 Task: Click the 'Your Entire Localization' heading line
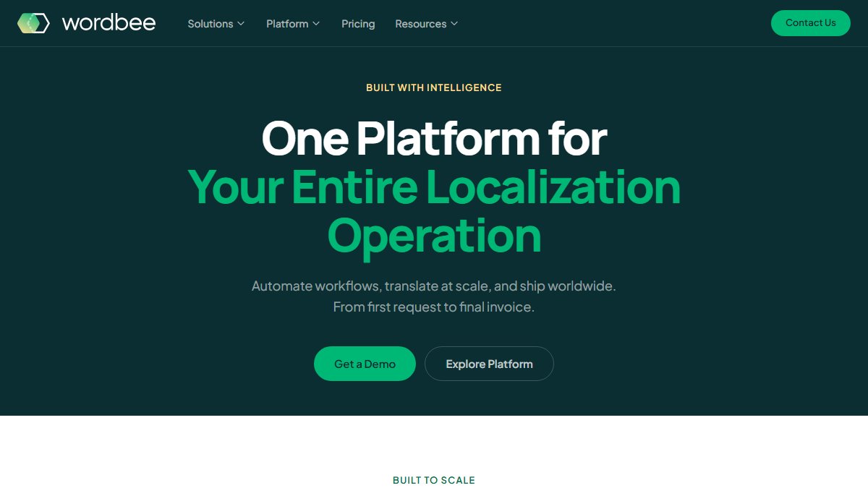click(x=434, y=187)
